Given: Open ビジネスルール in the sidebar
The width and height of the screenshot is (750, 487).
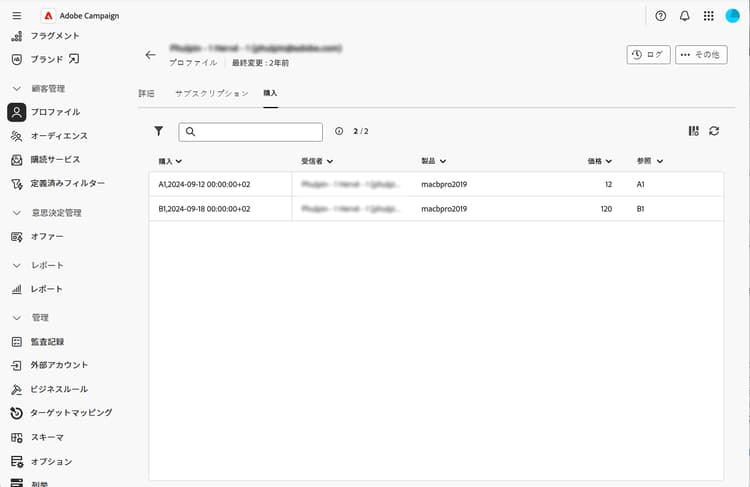Looking at the screenshot, I should click(59, 389).
